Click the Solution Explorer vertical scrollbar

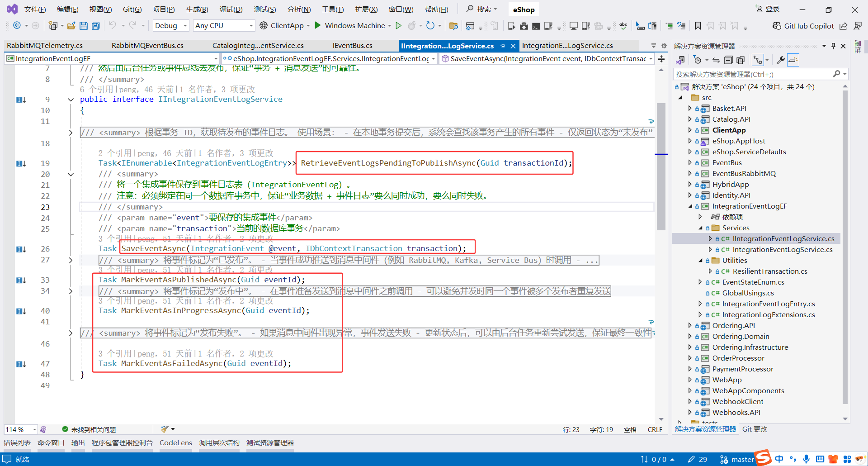point(845,247)
